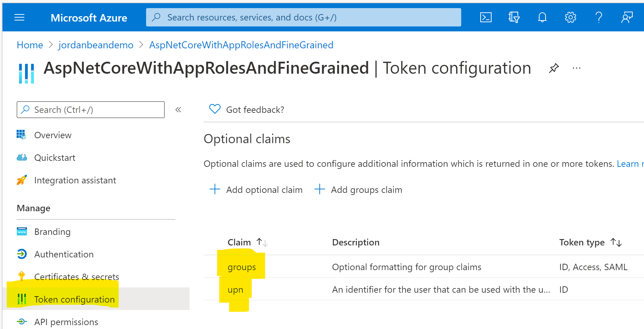Go to jordanbeandemo breadcrumb
Image resolution: width=644 pixels, height=329 pixels.
point(96,45)
